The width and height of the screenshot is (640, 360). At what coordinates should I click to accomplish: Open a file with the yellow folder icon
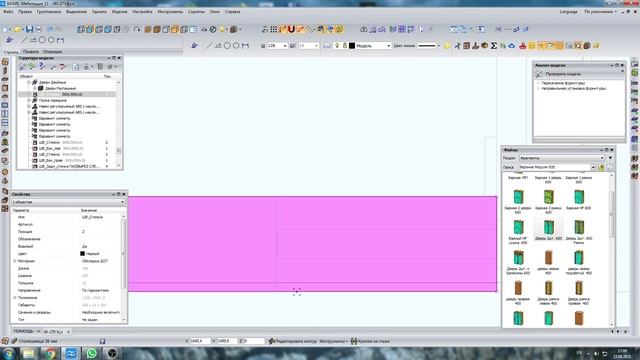(x=17, y=29)
